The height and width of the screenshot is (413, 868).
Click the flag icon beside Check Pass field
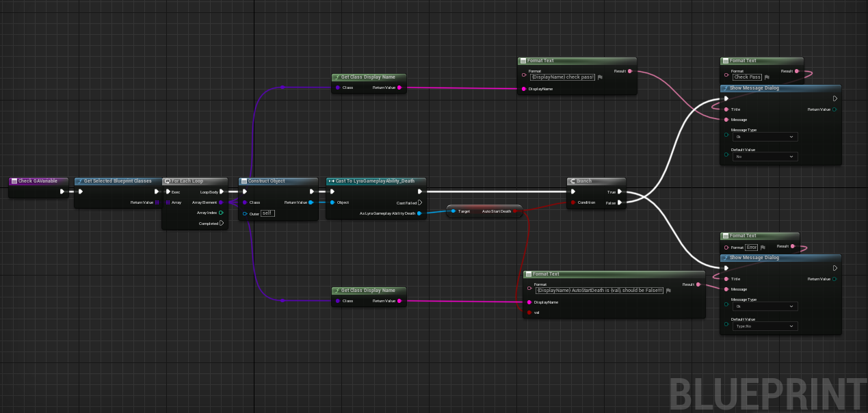coord(767,77)
